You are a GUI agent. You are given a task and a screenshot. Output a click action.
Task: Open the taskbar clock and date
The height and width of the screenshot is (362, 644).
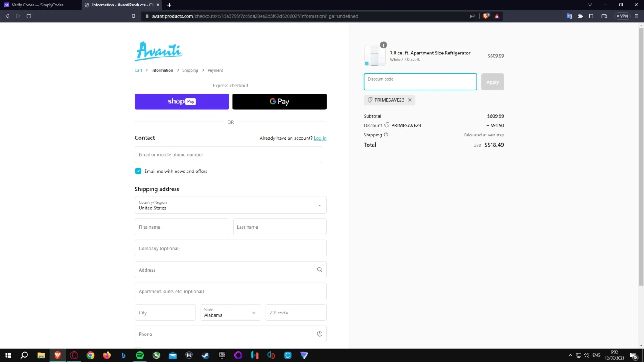(x=614, y=355)
